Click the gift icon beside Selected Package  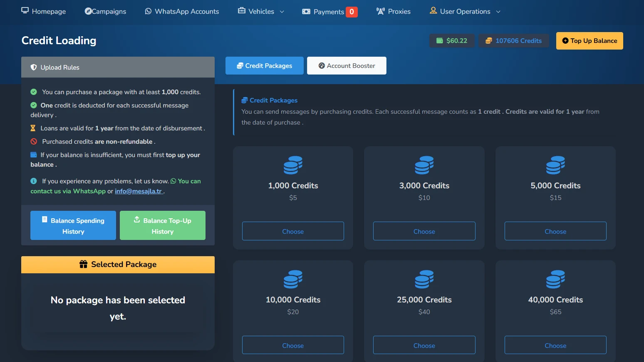pyautogui.click(x=84, y=265)
